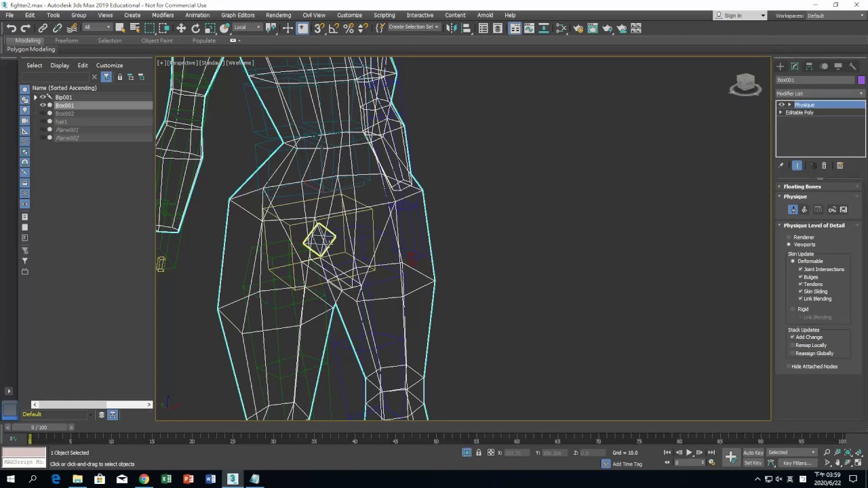Click the Redo arrow icon
Screen dimensions: 868x488
point(26,28)
